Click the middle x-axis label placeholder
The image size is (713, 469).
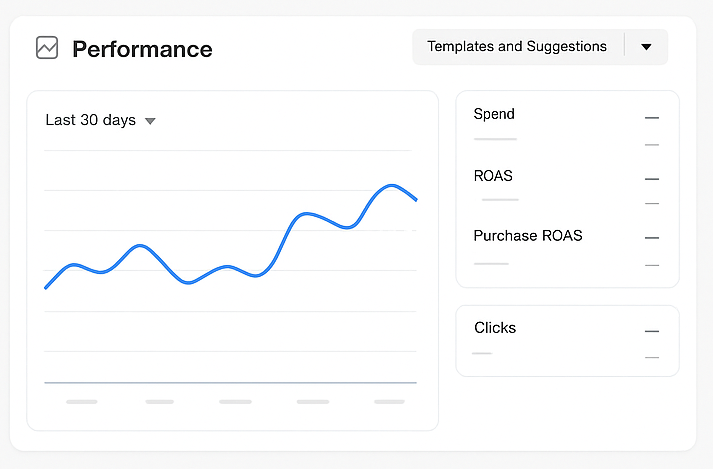(x=235, y=402)
